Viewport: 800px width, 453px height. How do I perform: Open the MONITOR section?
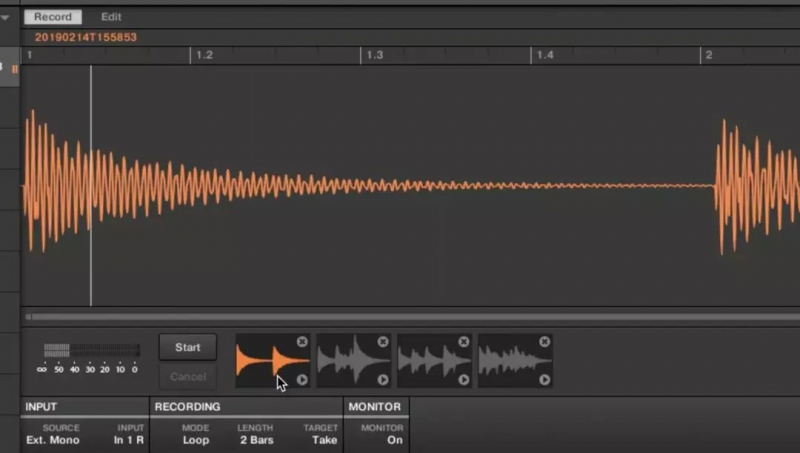pyautogui.click(x=374, y=407)
